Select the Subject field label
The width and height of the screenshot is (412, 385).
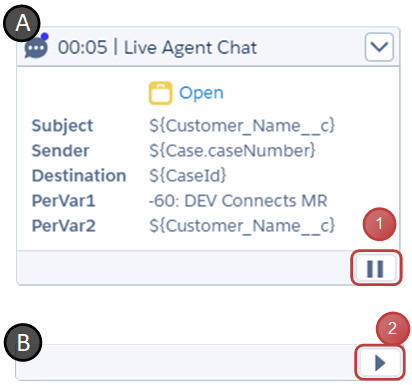[x=62, y=126]
